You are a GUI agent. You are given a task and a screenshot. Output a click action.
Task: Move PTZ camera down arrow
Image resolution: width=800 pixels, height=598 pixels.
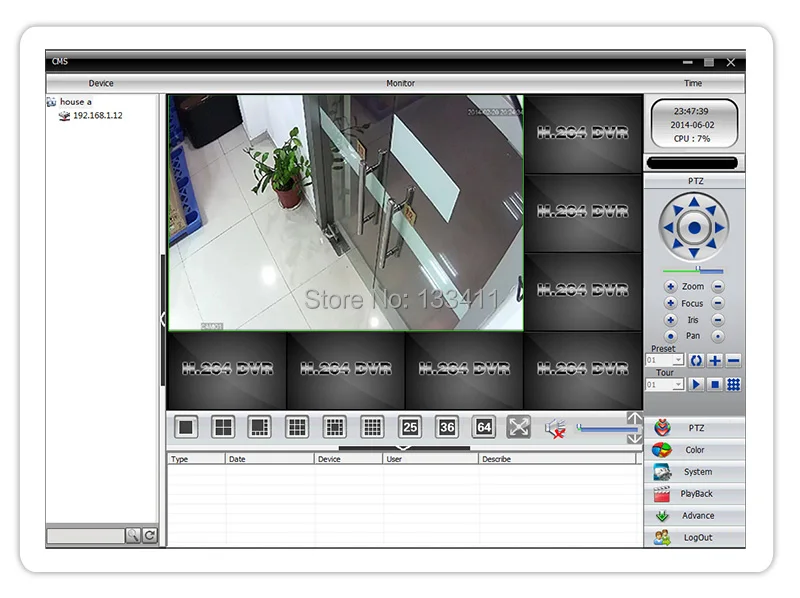coord(694,253)
